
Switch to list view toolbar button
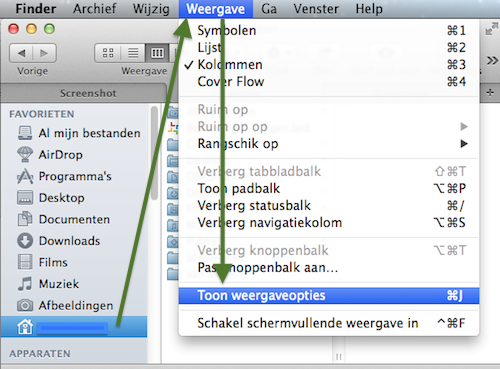(133, 53)
